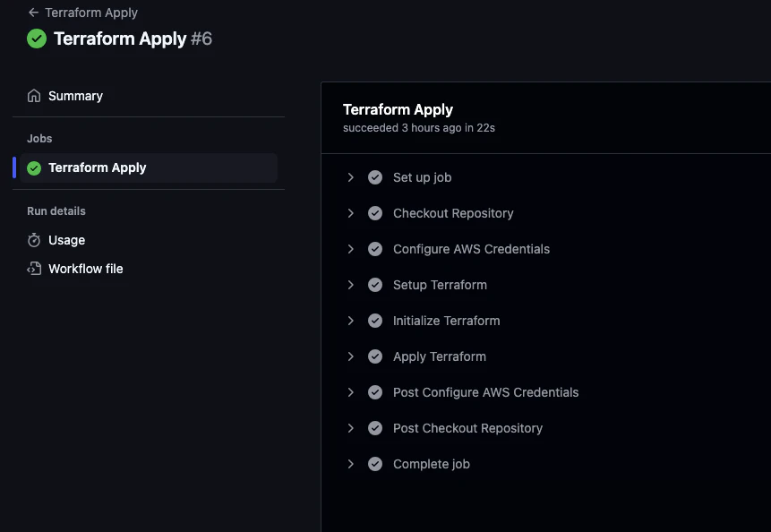Go back to the Terraform Apply workflow
The width and height of the screenshot is (771, 532).
click(x=91, y=13)
